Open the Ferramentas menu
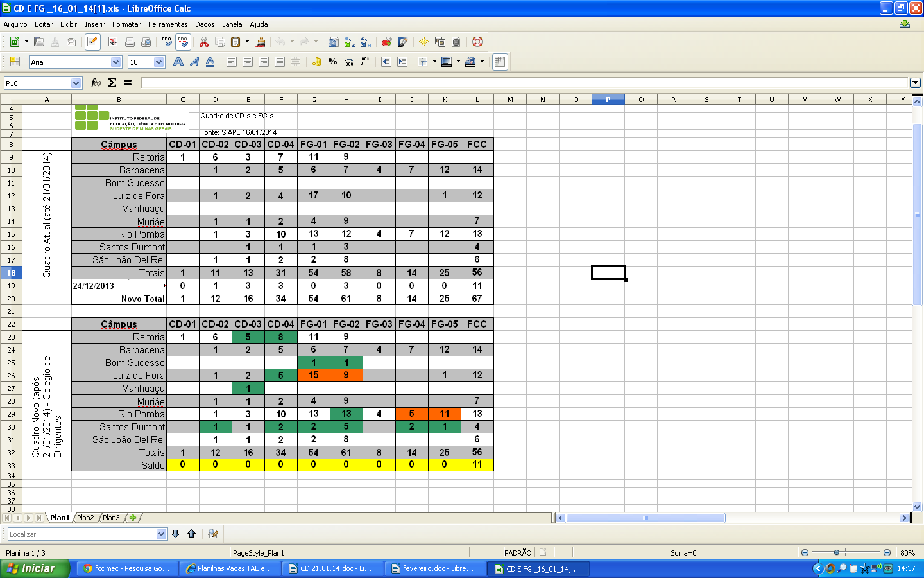The image size is (924, 578). 168,24
